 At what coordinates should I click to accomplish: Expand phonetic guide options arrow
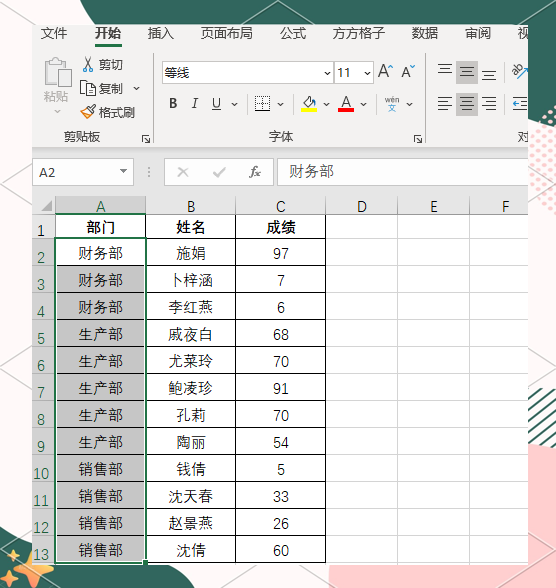point(410,104)
